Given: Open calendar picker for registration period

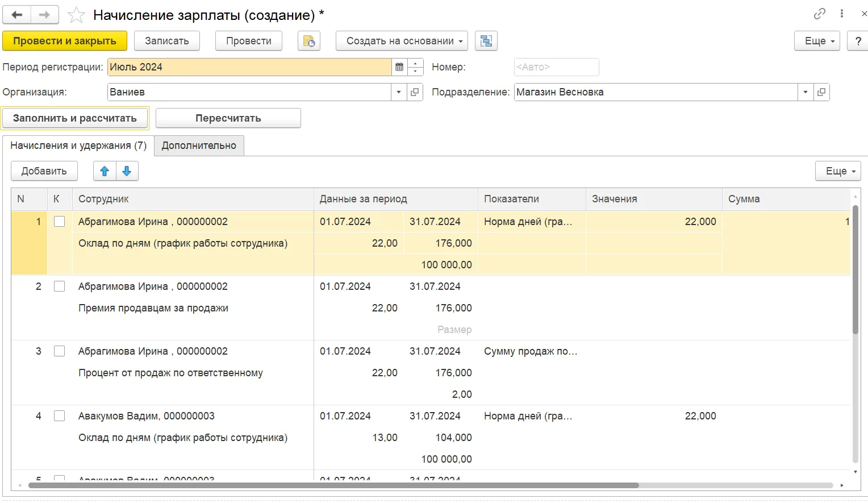Looking at the screenshot, I should click(399, 67).
